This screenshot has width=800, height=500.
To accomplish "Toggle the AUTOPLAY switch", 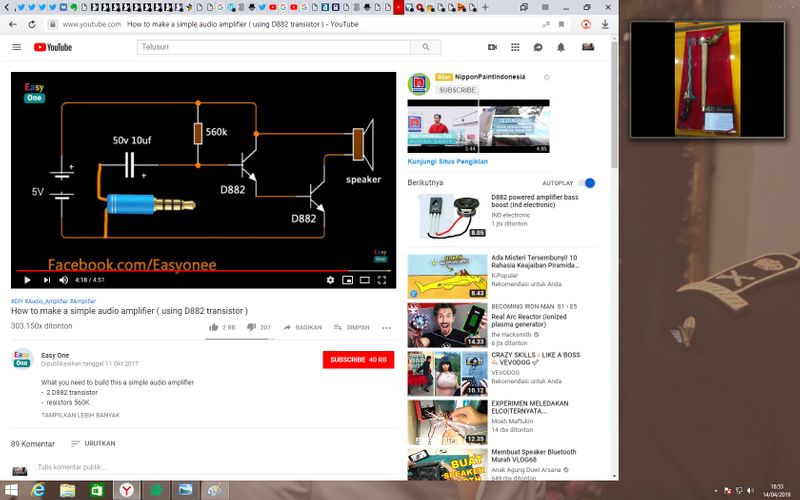I will coord(589,183).
